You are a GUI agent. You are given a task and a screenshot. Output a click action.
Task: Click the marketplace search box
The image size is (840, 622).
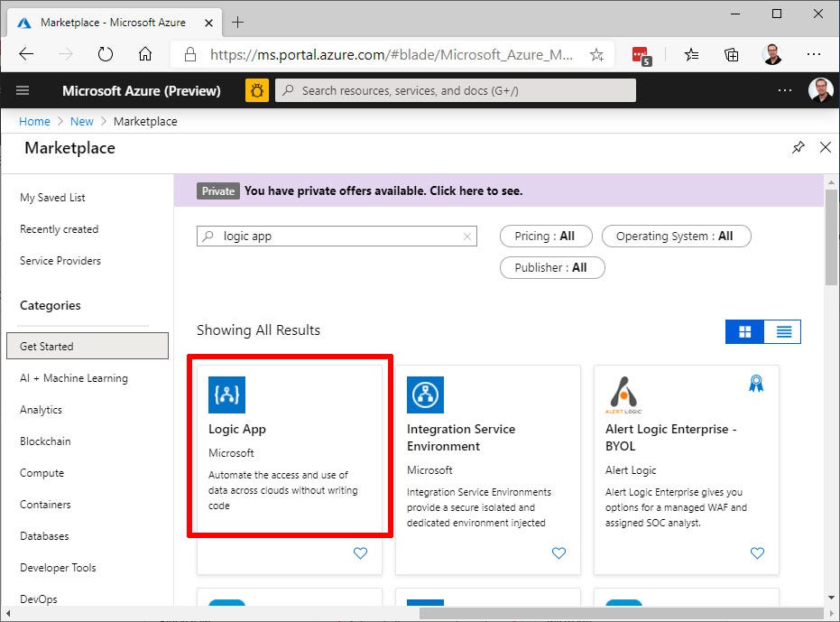(337, 237)
